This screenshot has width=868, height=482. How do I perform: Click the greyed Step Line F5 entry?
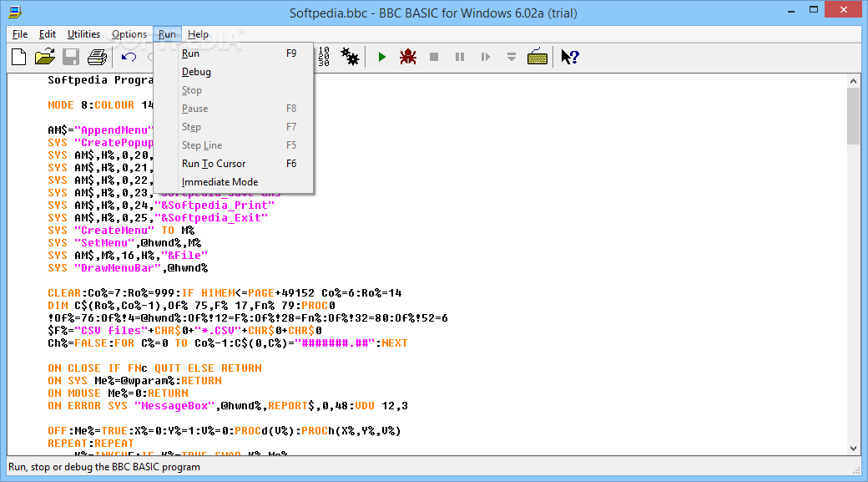point(234,145)
